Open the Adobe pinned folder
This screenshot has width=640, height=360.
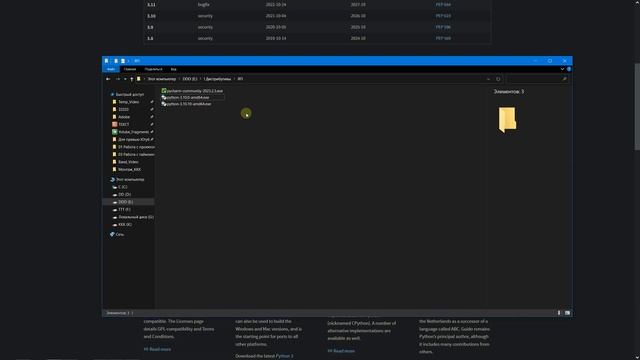coord(124,117)
